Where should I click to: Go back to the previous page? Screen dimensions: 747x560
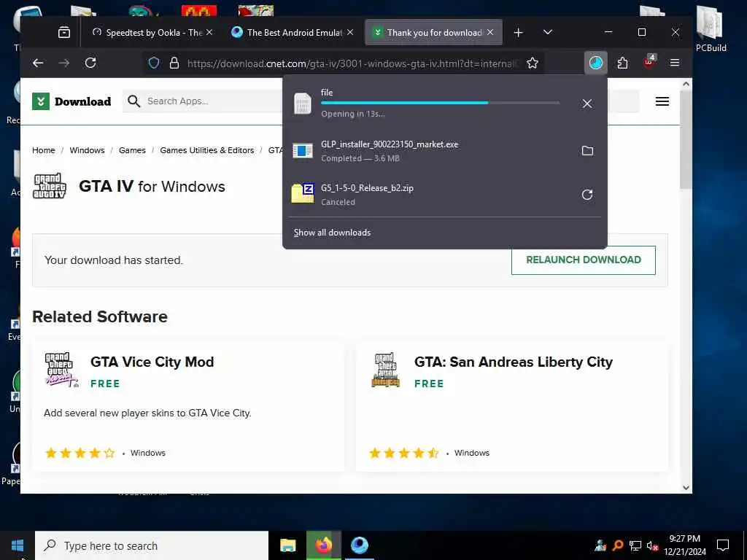38,63
